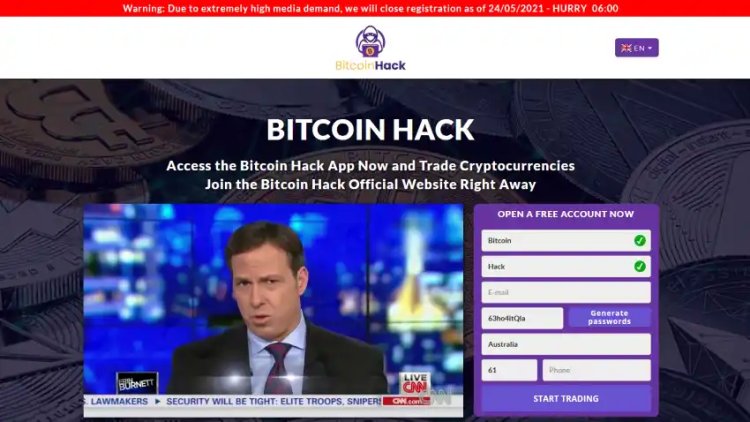
Task: Click the START TRADING button
Action: [566, 399]
